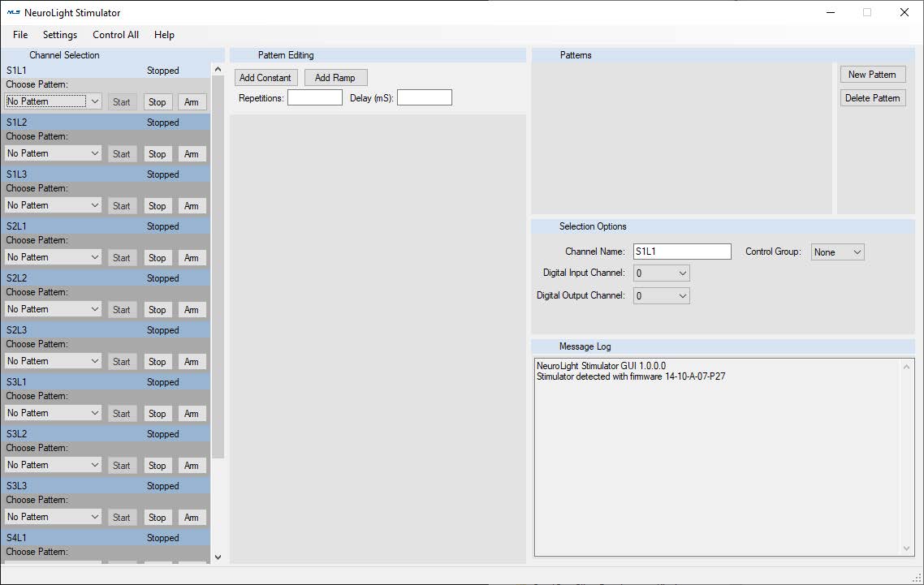Expand the S1L1 pattern dropdown
The width and height of the screenshot is (924, 585).
53,101
